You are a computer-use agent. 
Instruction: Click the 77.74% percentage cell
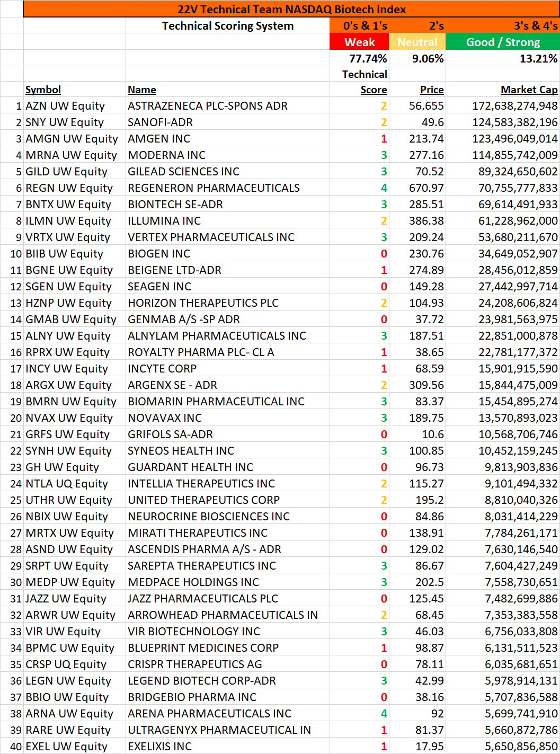tap(359, 58)
